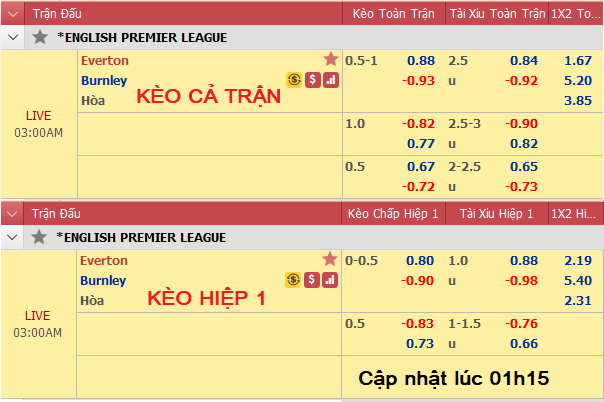Favorite the first-half Everton match with pink star
The height and width of the screenshot is (402, 604).
click(330, 259)
